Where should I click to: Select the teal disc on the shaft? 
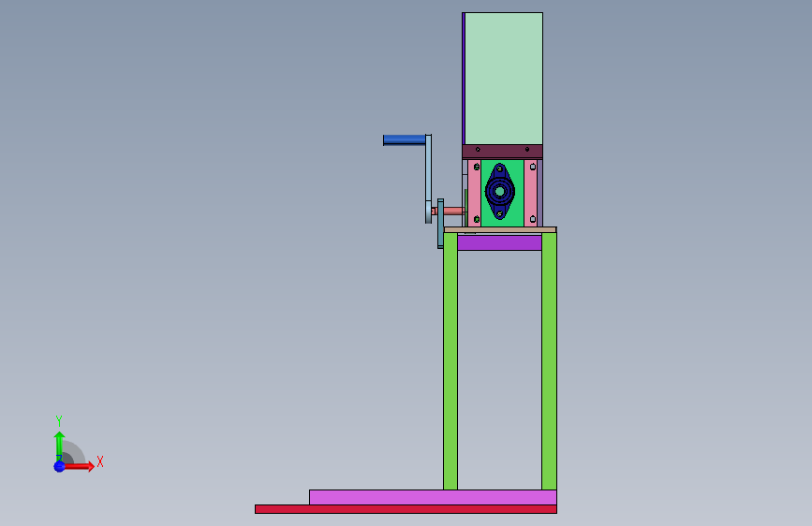coord(441,224)
